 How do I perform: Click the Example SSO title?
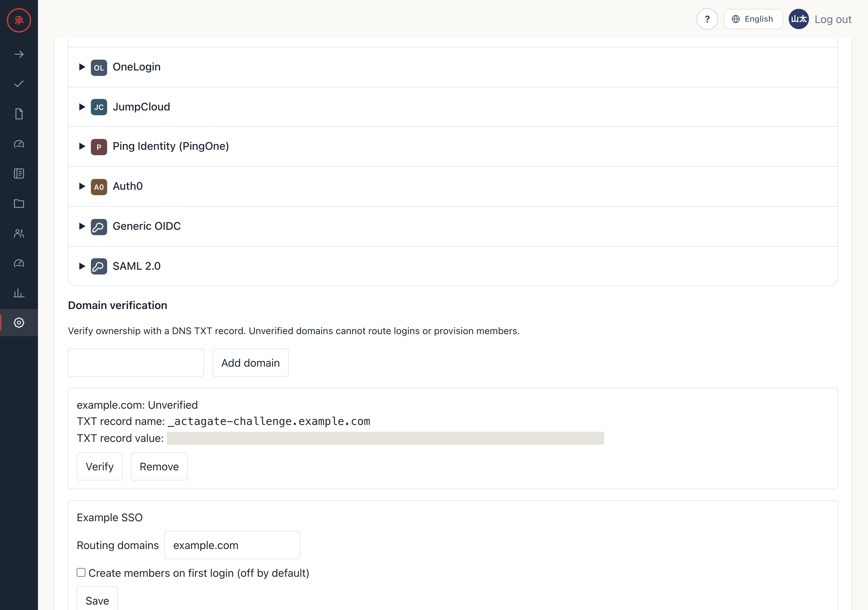click(x=110, y=517)
